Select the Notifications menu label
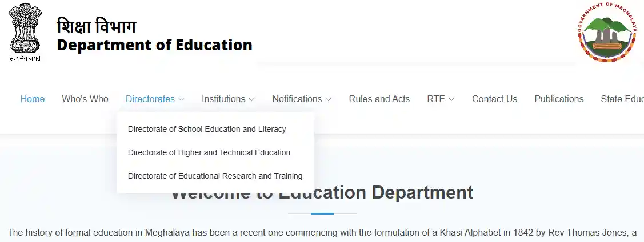The width and height of the screenshot is (644, 242). point(297,99)
